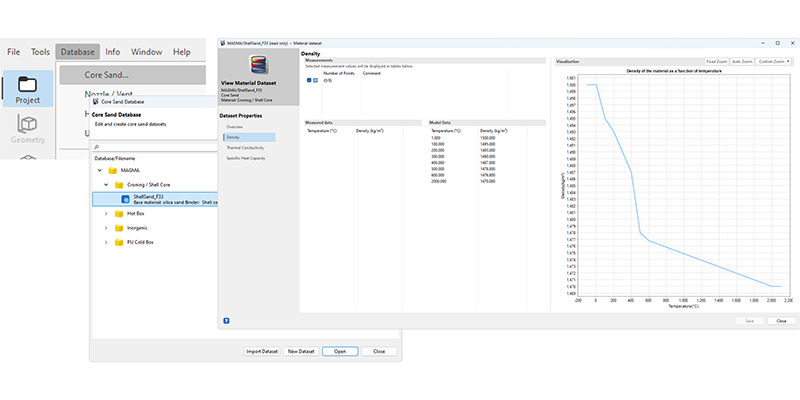Expand the Hot Box folder
This screenshot has width=800, height=400.
(x=106, y=214)
